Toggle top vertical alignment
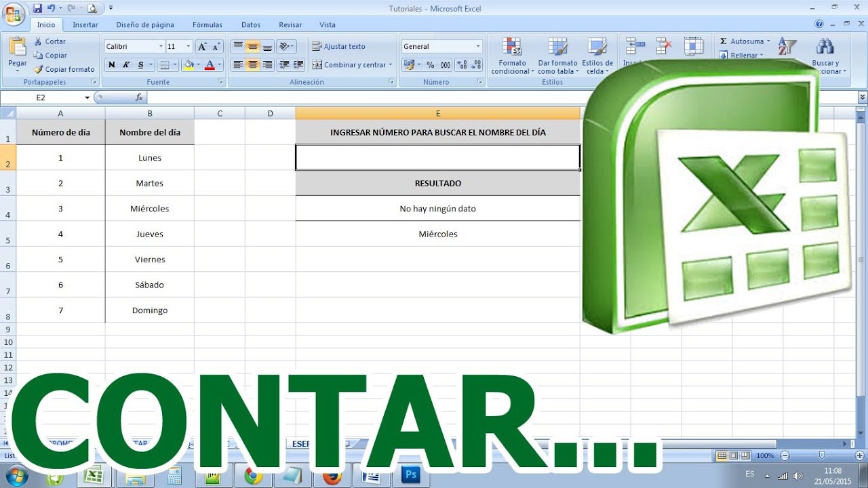 pyautogui.click(x=238, y=46)
